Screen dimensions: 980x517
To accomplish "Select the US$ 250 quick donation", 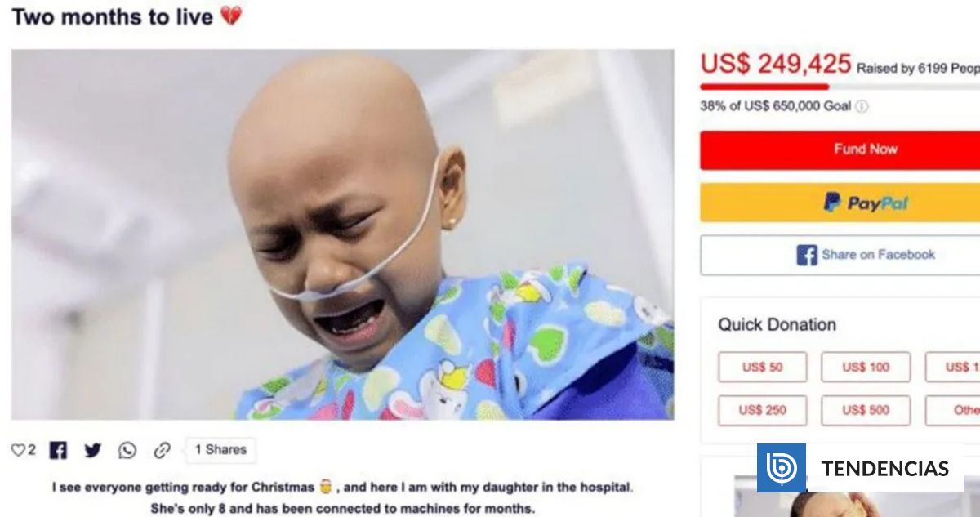I will (x=762, y=410).
